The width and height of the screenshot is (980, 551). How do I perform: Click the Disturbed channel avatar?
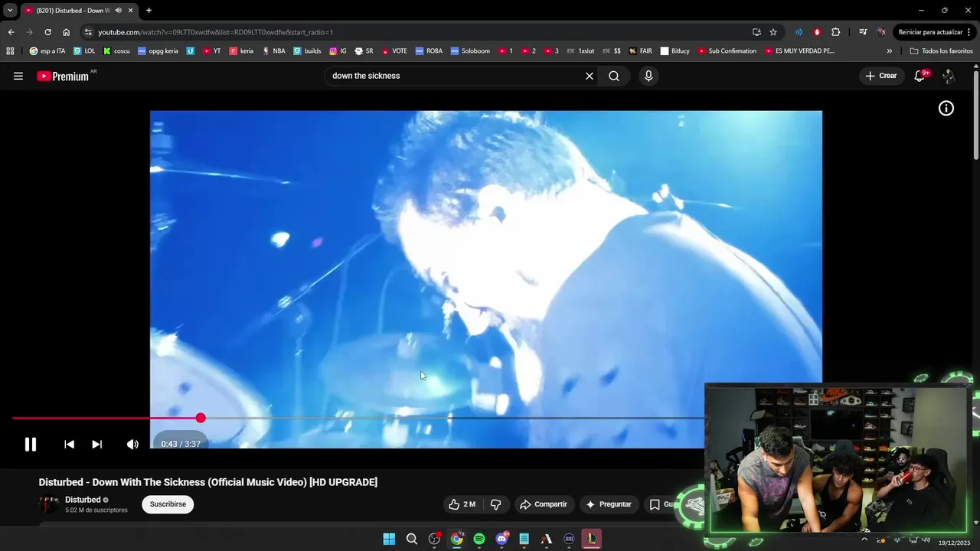pyautogui.click(x=49, y=504)
